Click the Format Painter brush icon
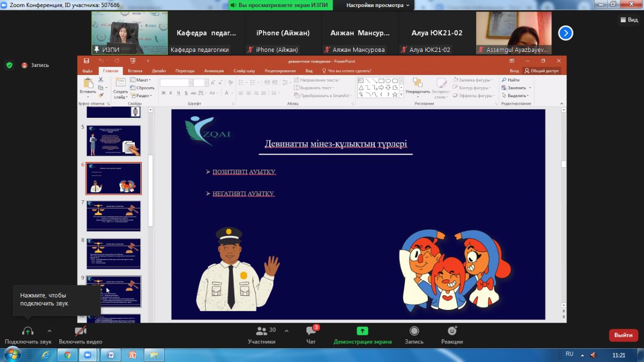Viewport: 644px width, 362px height. pos(101,95)
